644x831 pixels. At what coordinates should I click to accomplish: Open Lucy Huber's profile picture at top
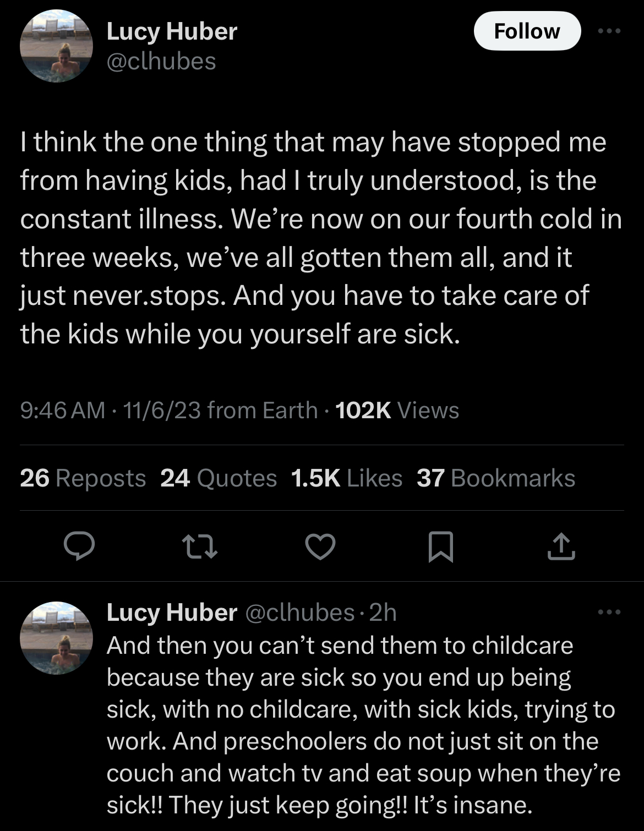[56, 46]
